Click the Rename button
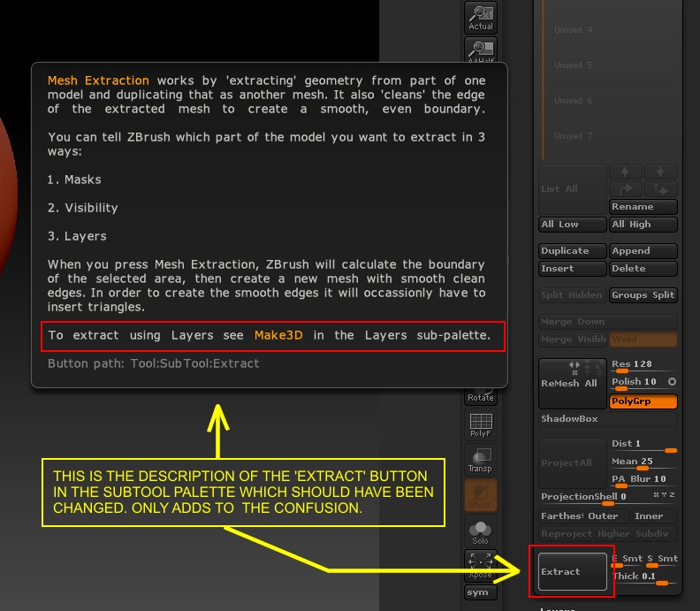This screenshot has height=611, width=700. point(643,207)
